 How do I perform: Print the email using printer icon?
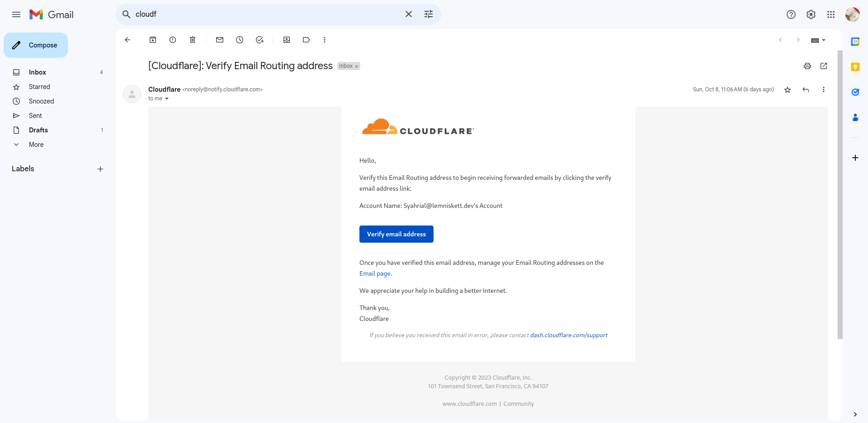point(807,66)
